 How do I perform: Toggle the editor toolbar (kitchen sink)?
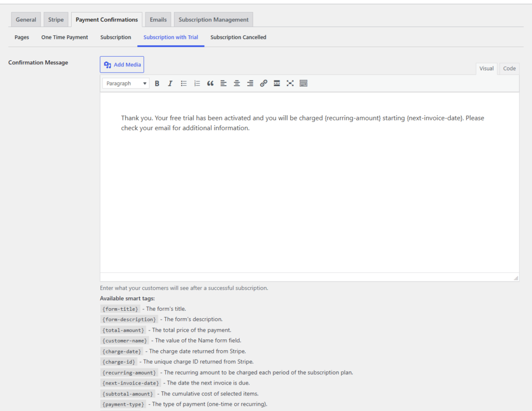click(x=303, y=84)
